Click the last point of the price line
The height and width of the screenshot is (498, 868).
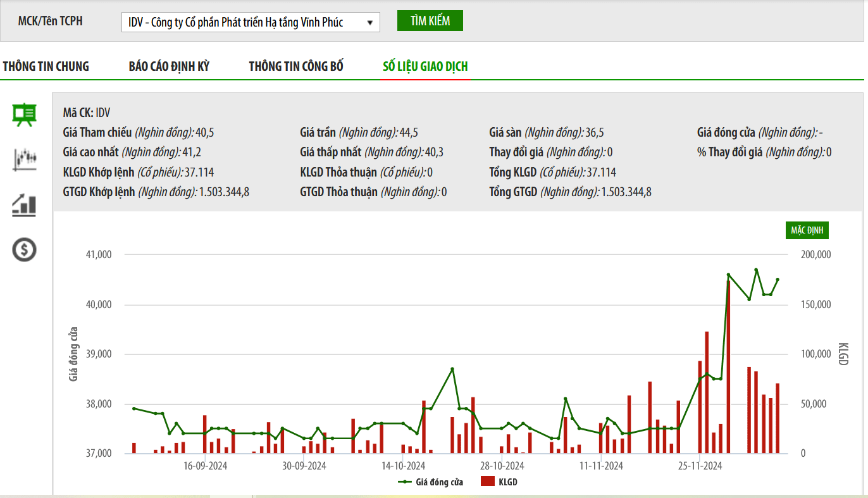coord(778,280)
